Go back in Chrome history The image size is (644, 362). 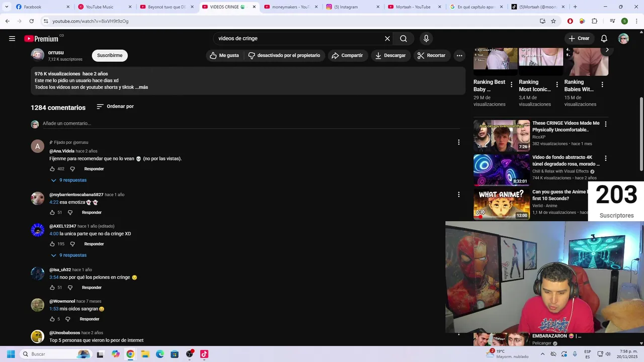click(7, 21)
